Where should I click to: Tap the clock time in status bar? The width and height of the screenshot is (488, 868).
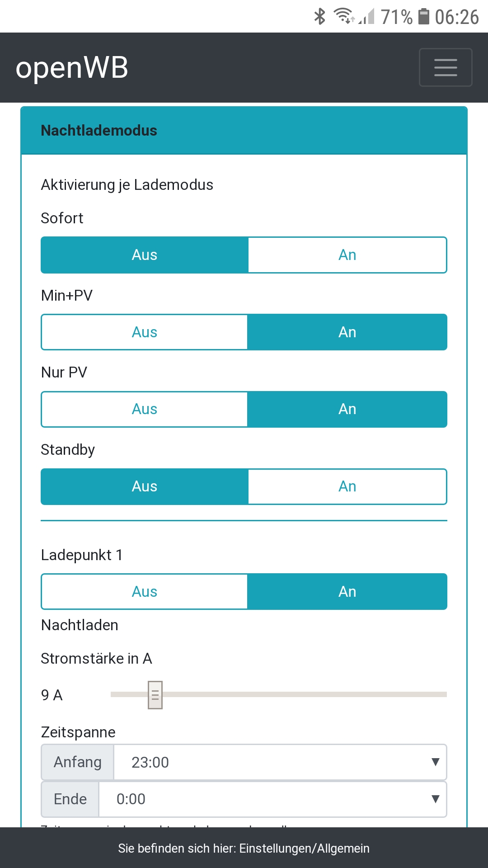pyautogui.click(x=456, y=17)
